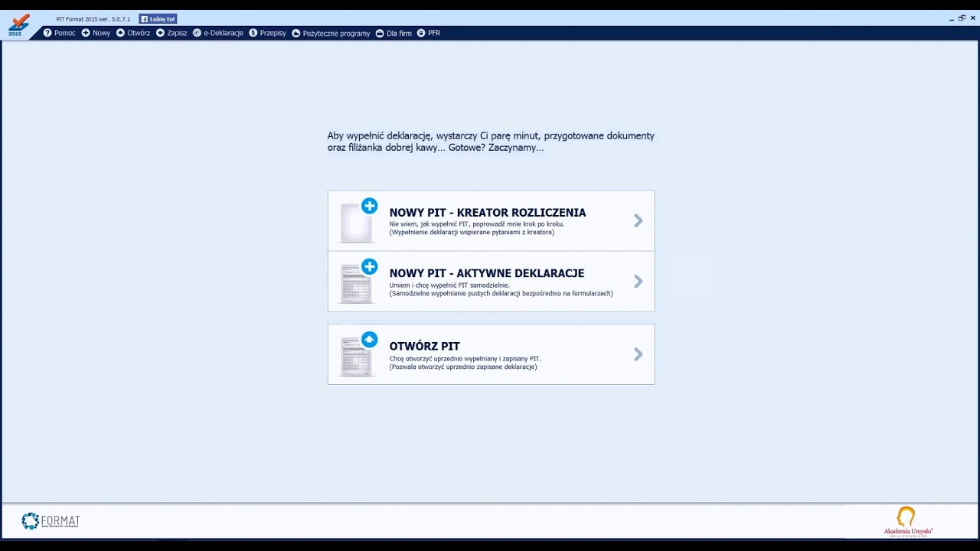Click the Zapisz menu item

[171, 33]
